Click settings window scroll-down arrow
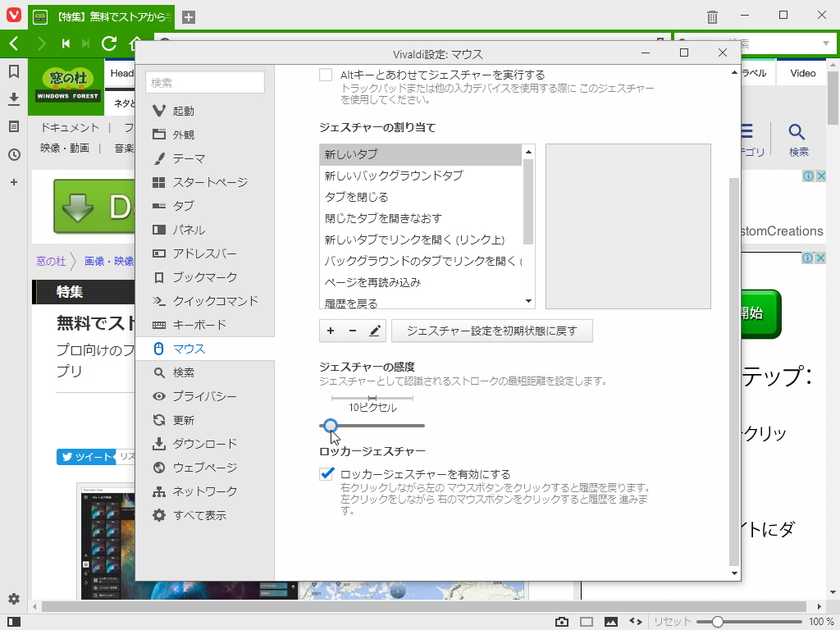 [734, 573]
